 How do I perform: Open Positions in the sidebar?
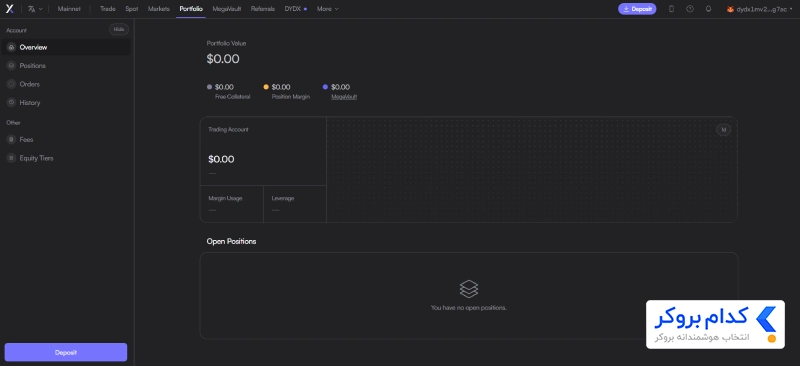click(66, 66)
